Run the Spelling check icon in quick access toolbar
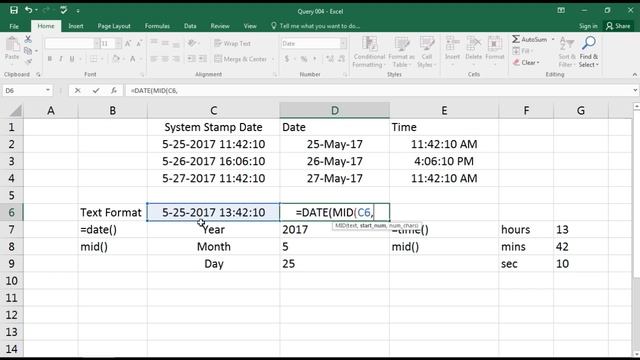 64,10
